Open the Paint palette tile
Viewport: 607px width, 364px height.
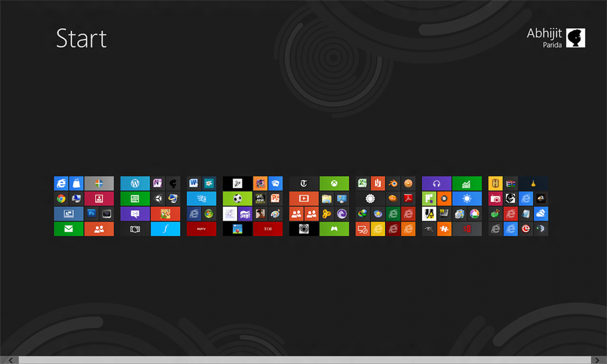click(x=275, y=214)
